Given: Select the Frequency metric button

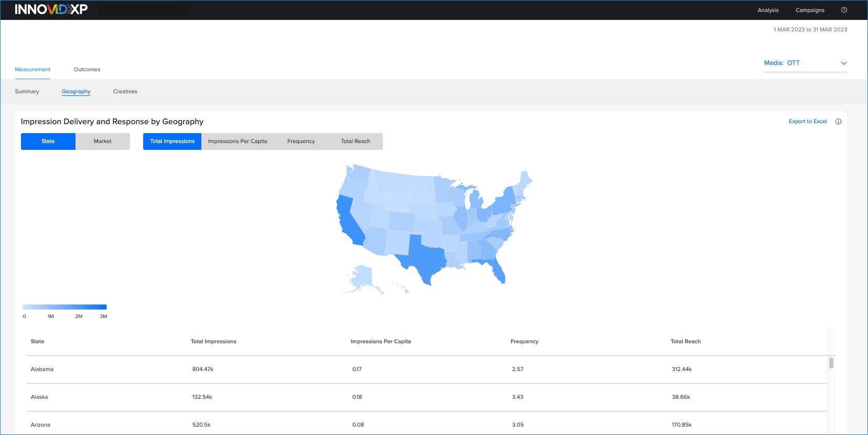Looking at the screenshot, I should click(301, 142).
